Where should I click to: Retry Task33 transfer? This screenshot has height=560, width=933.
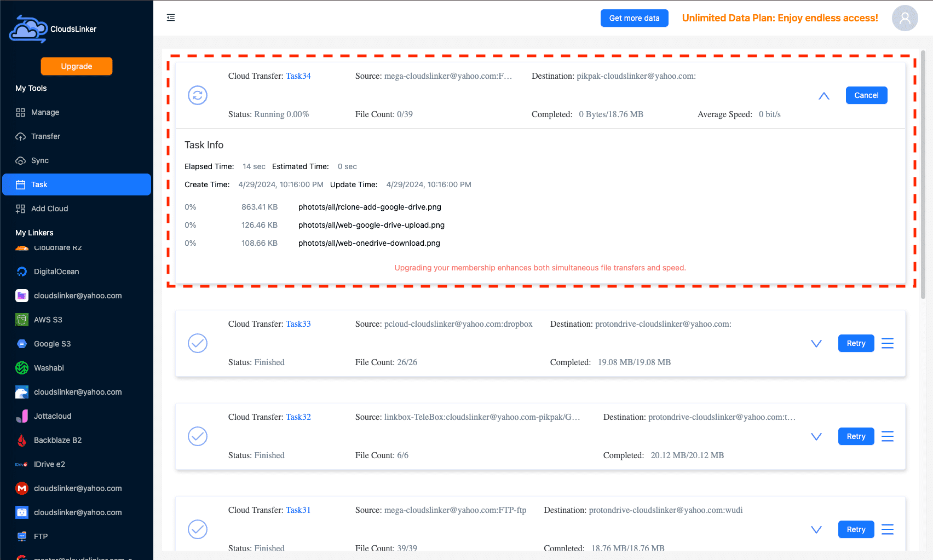[x=856, y=343]
